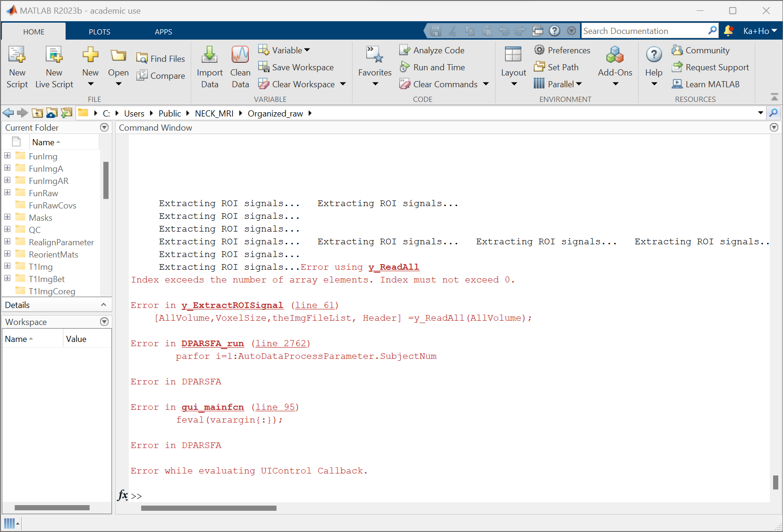Click the quick access Help icon
The height and width of the screenshot is (532, 783).
coord(555,31)
